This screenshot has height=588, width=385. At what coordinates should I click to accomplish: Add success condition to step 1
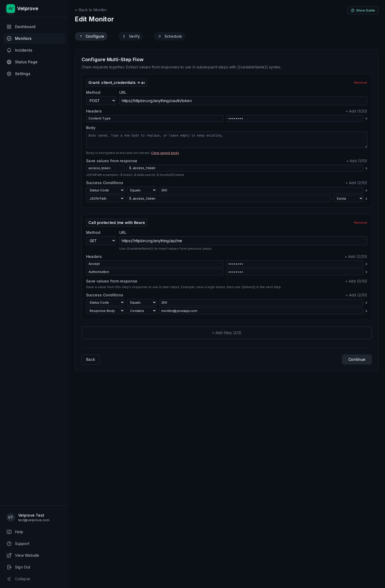[x=356, y=183]
